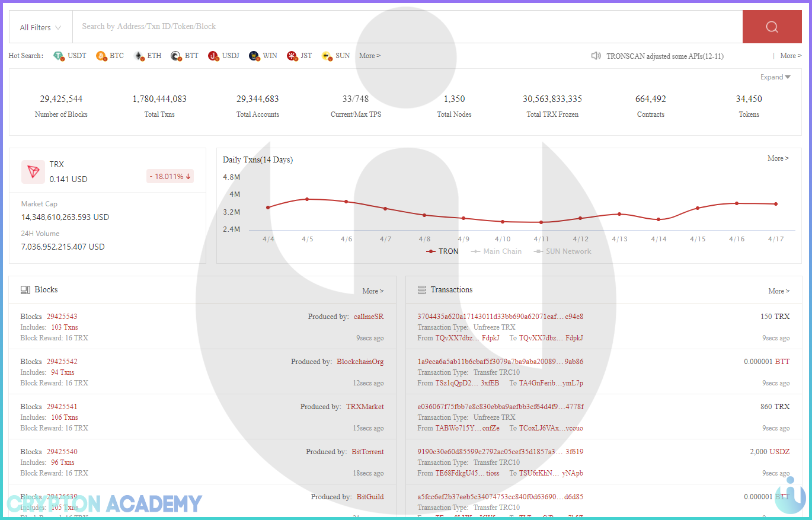This screenshot has width=812, height=520.
Task: Open block number 29425542
Action: (62, 362)
